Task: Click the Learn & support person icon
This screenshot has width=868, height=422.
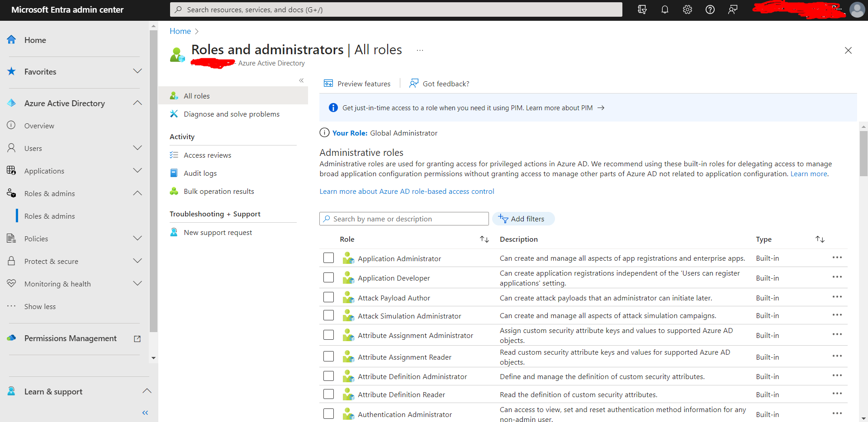Action: coord(12,391)
